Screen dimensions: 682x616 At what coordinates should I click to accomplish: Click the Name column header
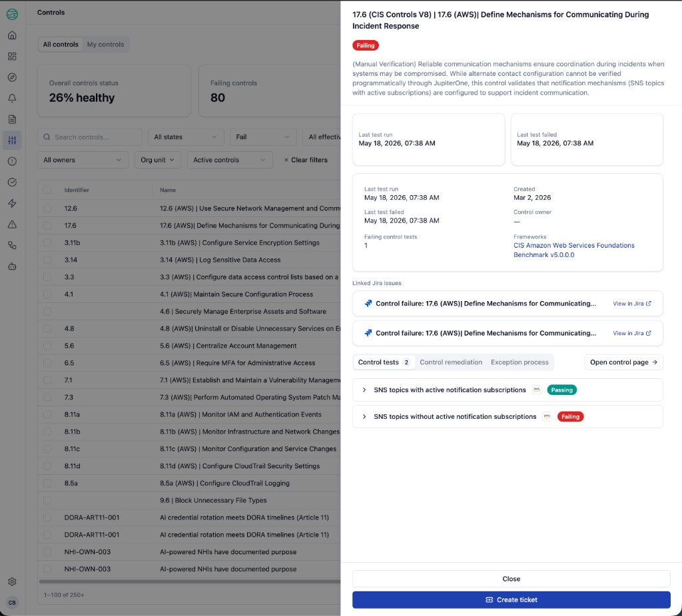click(x=168, y=190)
